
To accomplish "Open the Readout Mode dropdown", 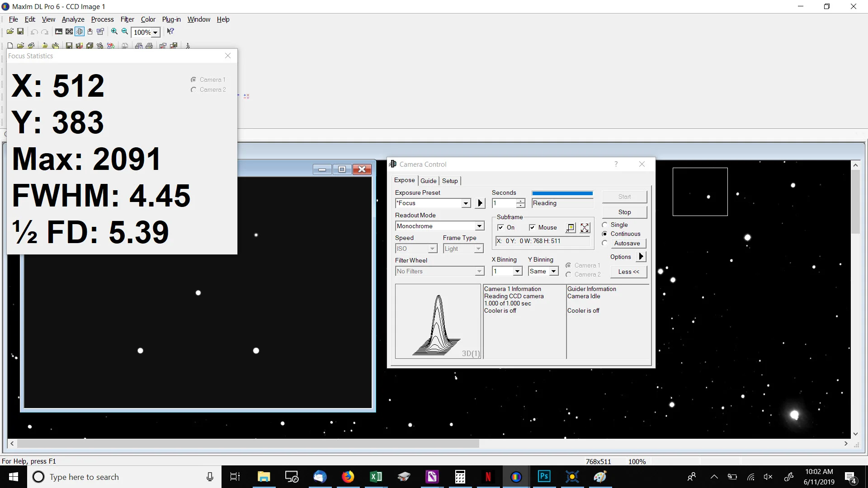I will point(479,226).
